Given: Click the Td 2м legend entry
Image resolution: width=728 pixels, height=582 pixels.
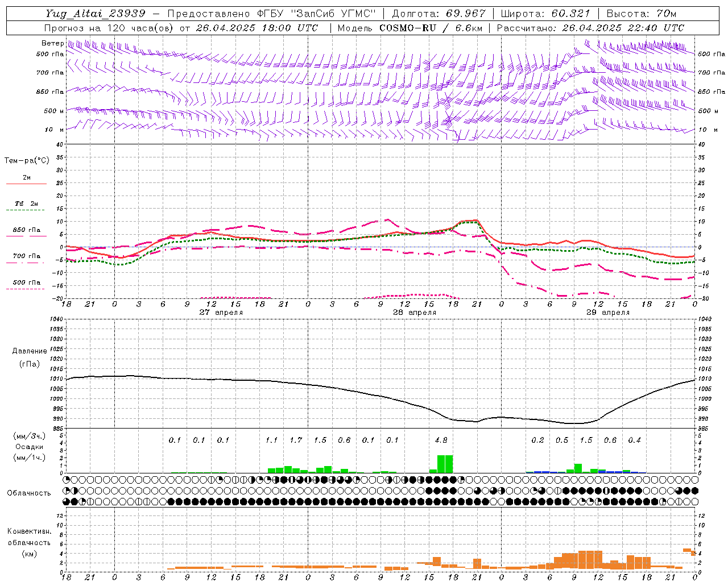Looking at the screenshot, I should tap(27, 203).
